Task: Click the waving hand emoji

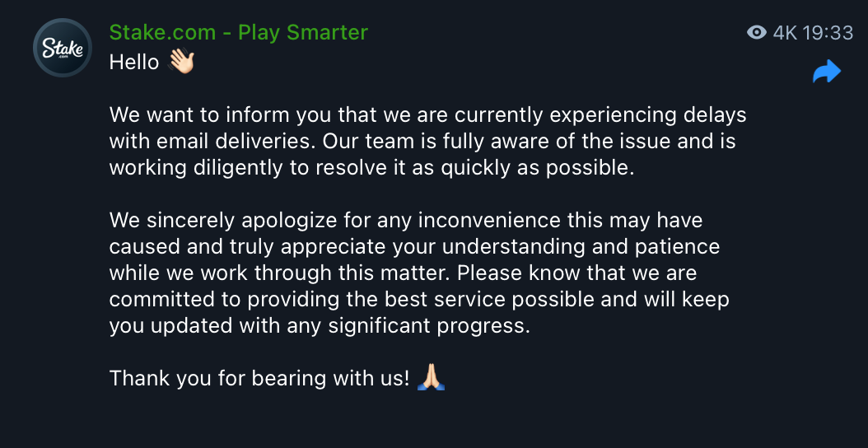Action: coord(180,61)
